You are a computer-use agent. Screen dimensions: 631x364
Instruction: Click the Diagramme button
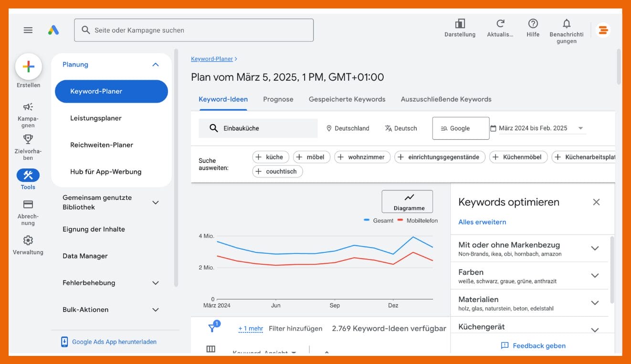tap(407, 201)
